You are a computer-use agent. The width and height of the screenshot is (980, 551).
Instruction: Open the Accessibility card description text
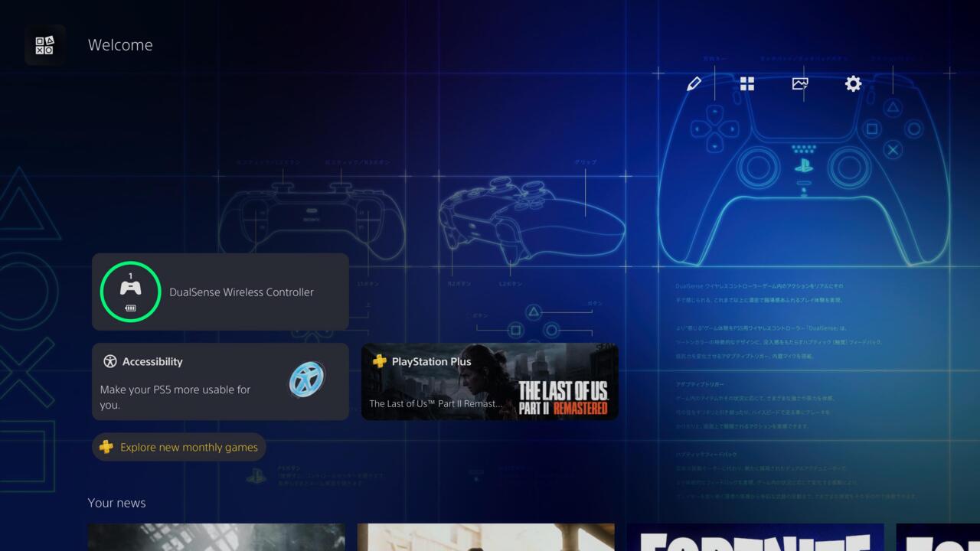tap(175, 396)
